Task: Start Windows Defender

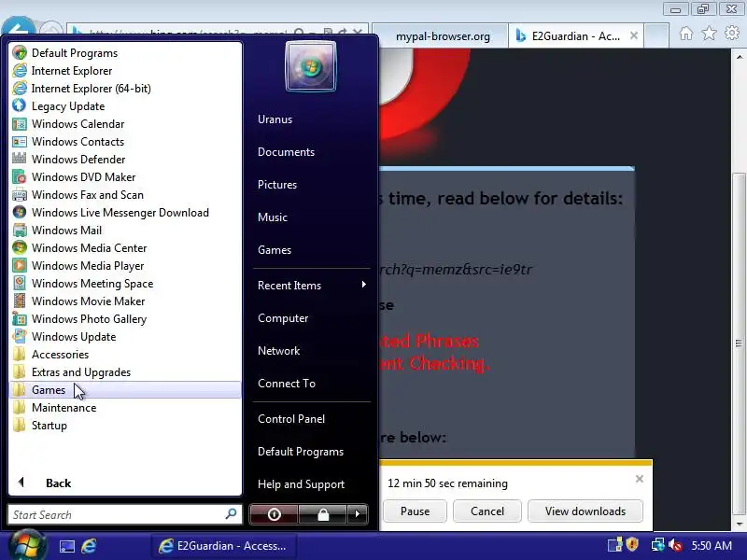Action: tap(125, 159)
